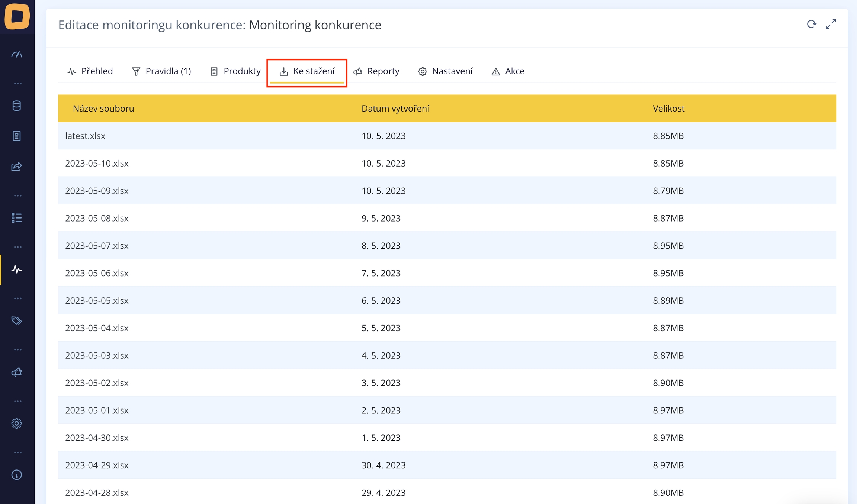Open the price tags sidebar icon
This screenshot has height=504, width=857.
tap(17, 320)
